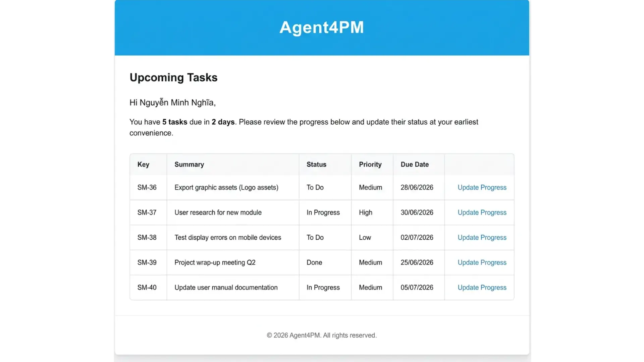Click the To Do status of SM-36
This screenshot has width=644, height=362.
click(x=315, y=187)
